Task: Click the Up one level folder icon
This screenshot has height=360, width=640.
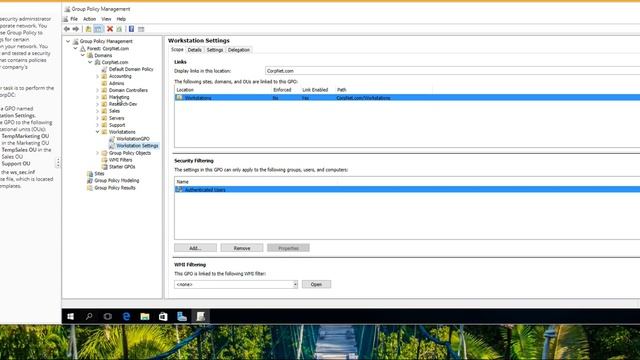Action: click(88, 29)
